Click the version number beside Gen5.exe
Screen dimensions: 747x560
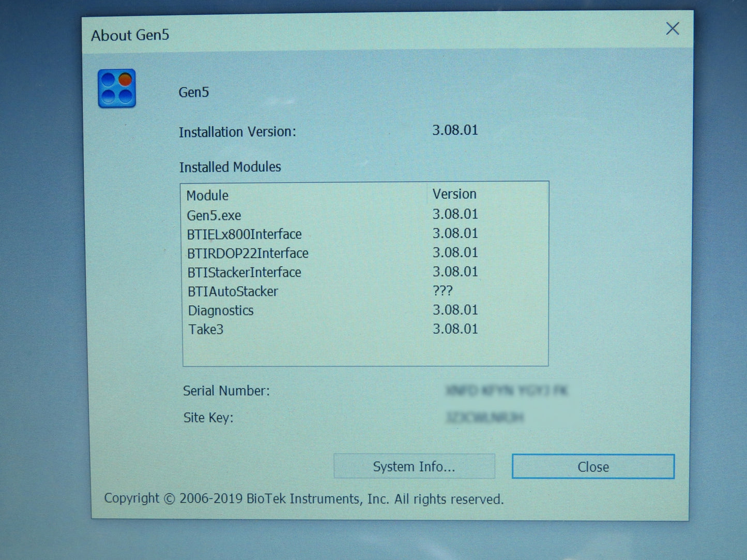[x=455, y=214]
